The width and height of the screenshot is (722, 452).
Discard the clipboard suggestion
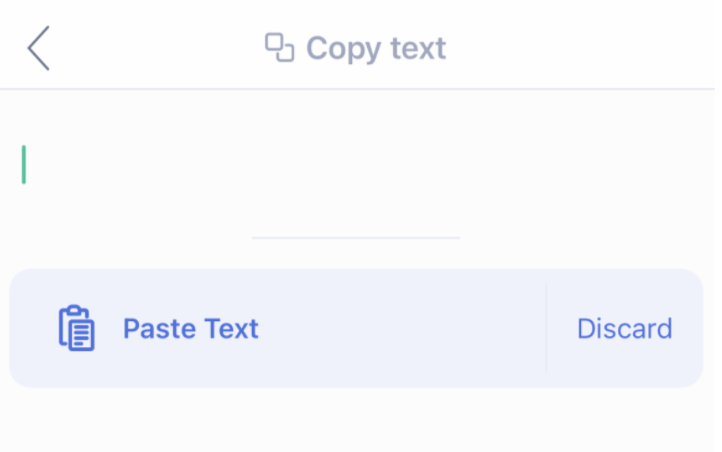pos(624,329)
